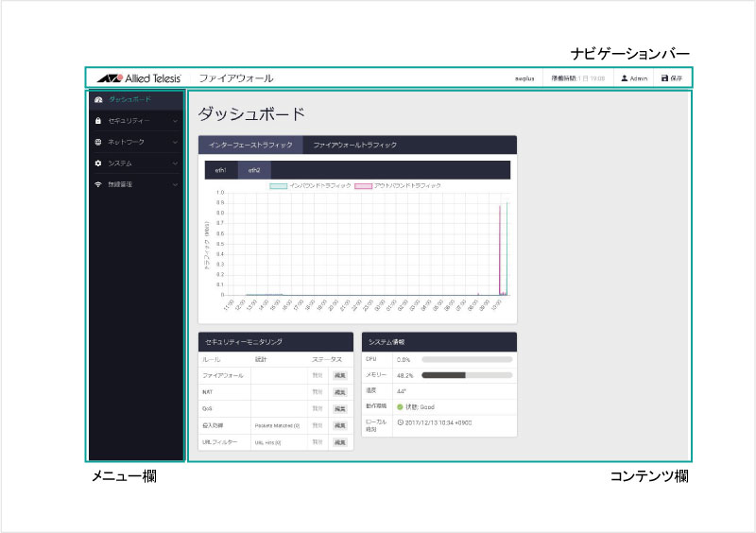Click the Packets Matched (0) value
This screenshot has height=533, width=756.
[277, 425]
